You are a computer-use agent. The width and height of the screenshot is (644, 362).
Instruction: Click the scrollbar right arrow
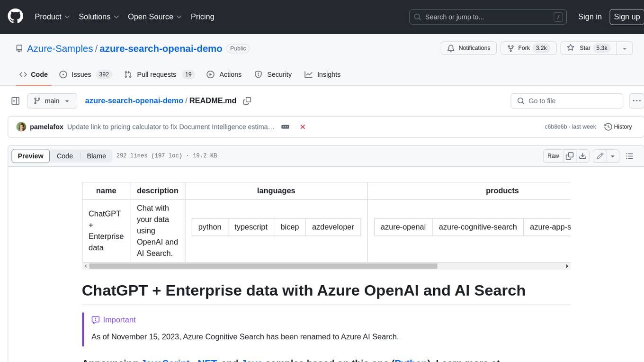[x=567, y=266]
